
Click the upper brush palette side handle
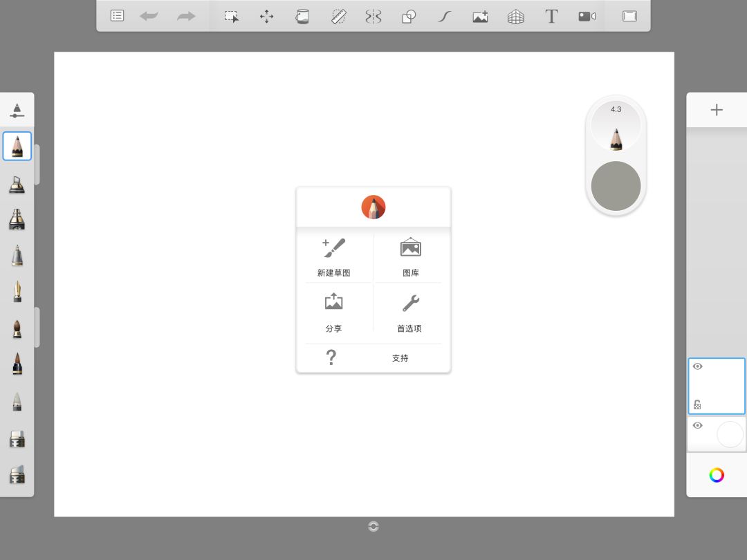(37, 165)
